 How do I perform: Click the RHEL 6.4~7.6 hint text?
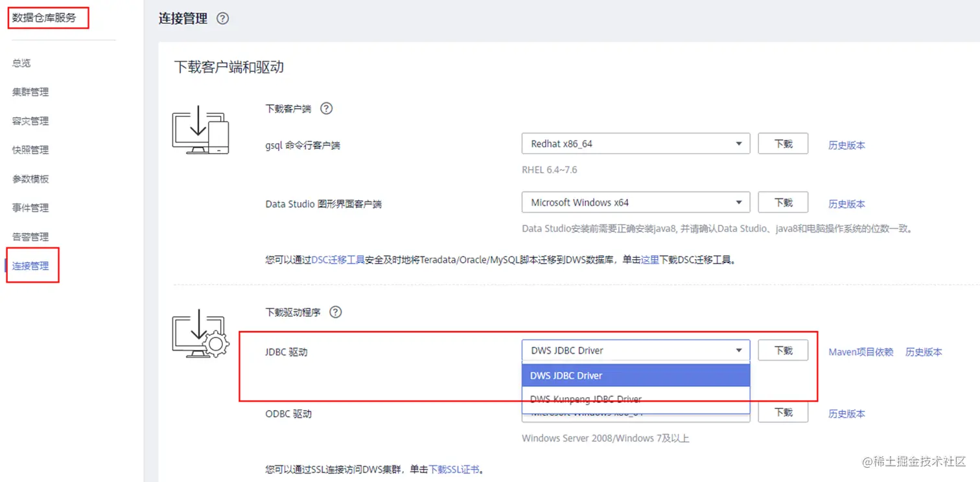pyautogui.click(x=550, y=170)
